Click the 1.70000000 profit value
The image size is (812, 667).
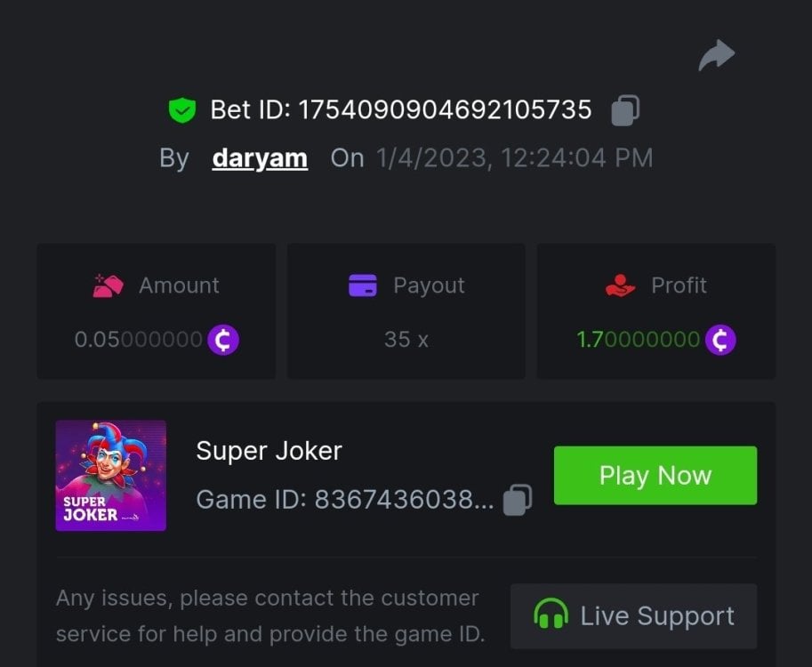coord(638,340)
